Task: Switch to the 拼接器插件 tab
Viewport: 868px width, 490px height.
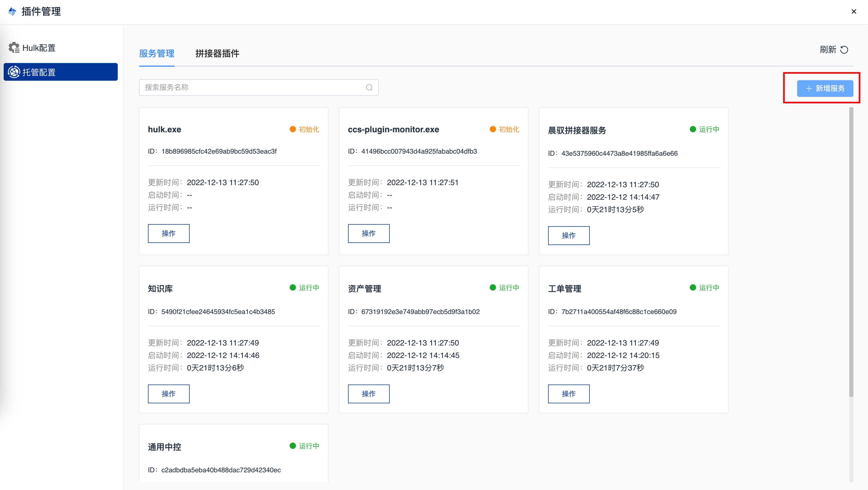Action: click(217, 54)
